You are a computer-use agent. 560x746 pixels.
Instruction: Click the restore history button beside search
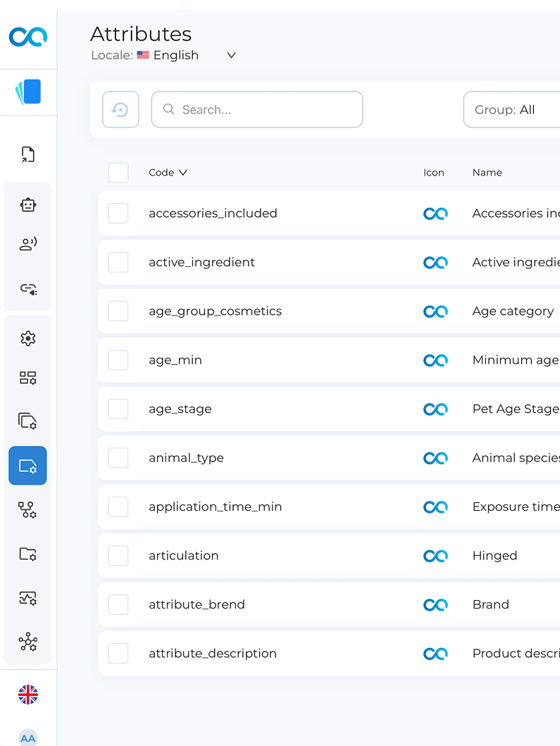120,109
